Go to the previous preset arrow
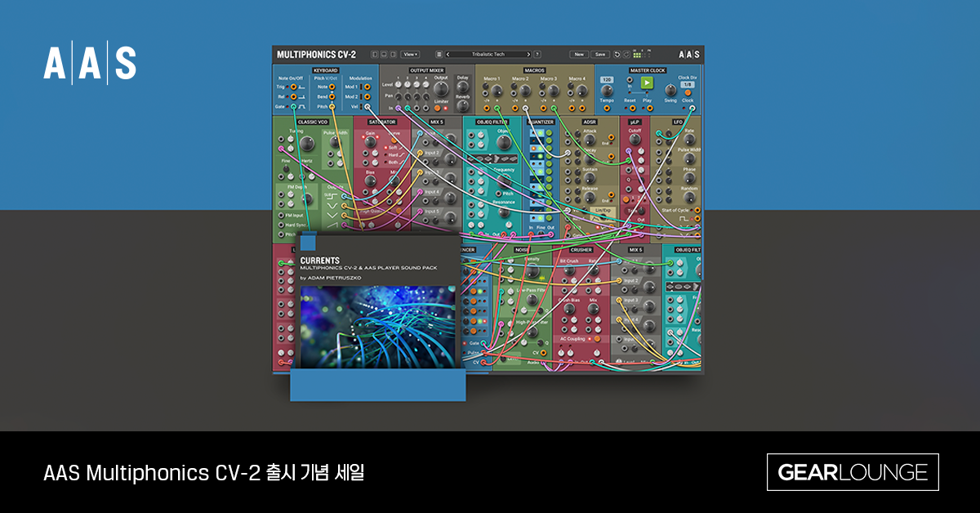This screenshot has height=513, width=980. click(x=448, y=54)
